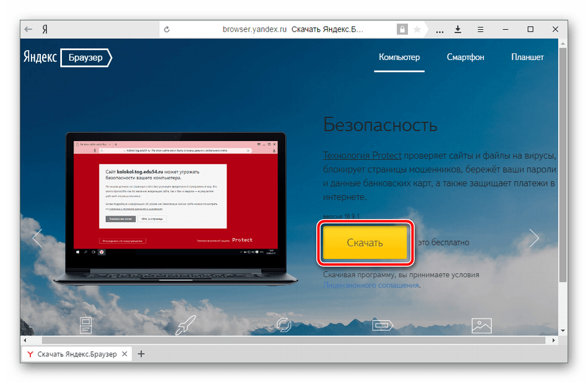This screenshot has height=383, width=588.
Task: Select the battery-shaped feature icon
Action: pos(382,325)
